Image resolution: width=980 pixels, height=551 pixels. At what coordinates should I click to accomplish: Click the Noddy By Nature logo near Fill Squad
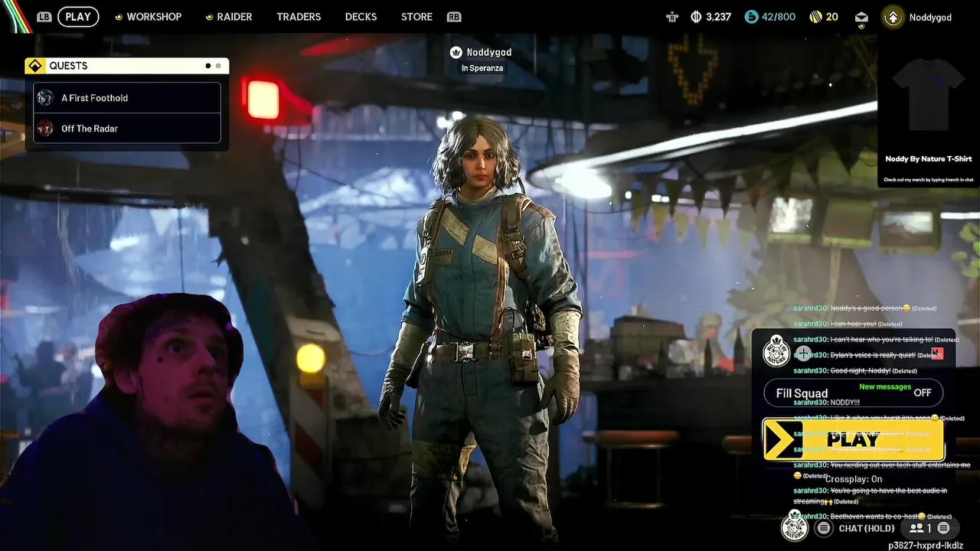(x=777, y=351)
